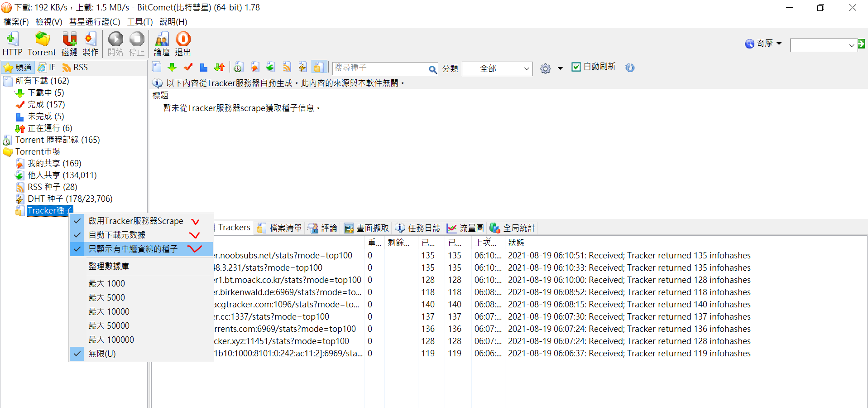
Task: Select 最大 50000 in context menu
Action: (141, 325)
